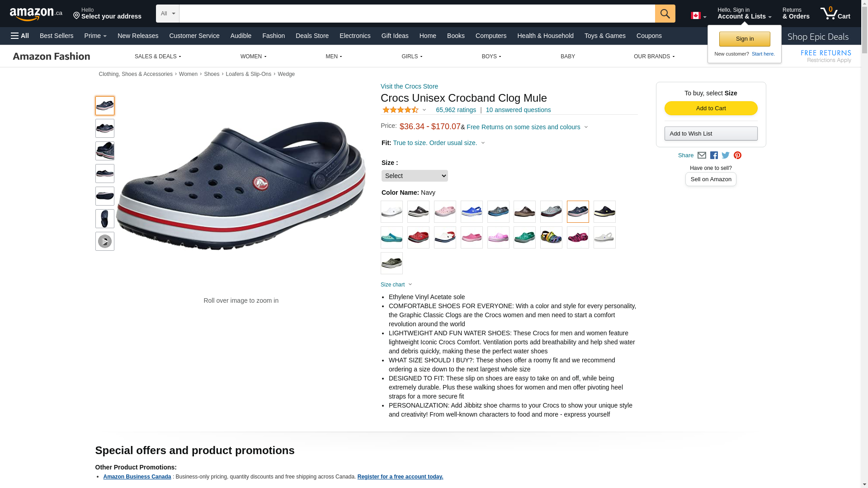Viewport: 868px width, 488px height.
Task: Click the Add to Cart button
Action: [711, 108]
